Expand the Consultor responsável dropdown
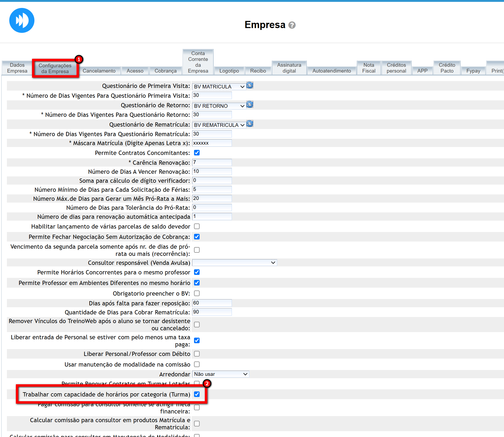The image size is (504, 437). pyautogui.click(x=234, y=263)
